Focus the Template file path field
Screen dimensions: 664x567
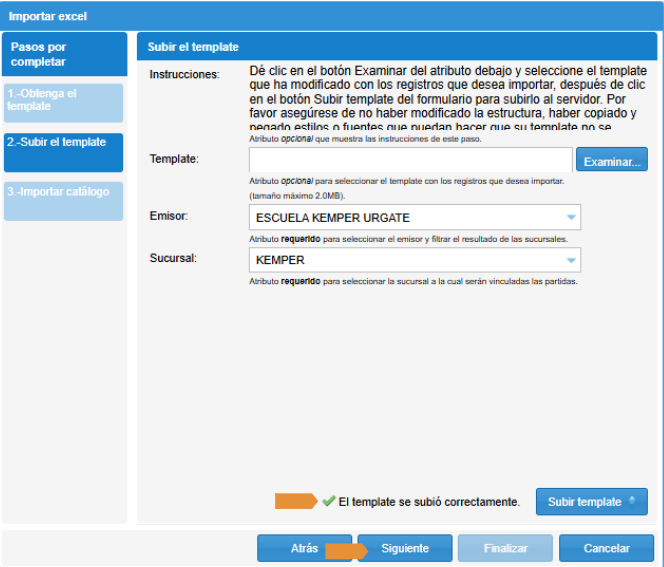coord(410,160)
